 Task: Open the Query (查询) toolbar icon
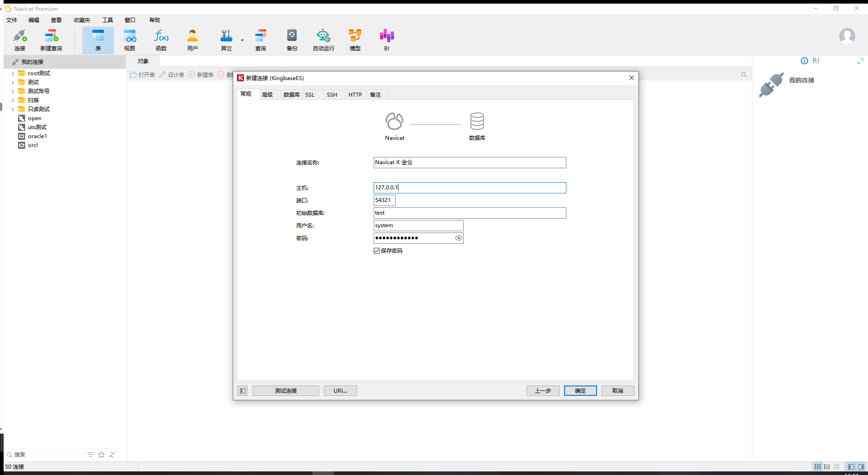click(x=261, y=40)
